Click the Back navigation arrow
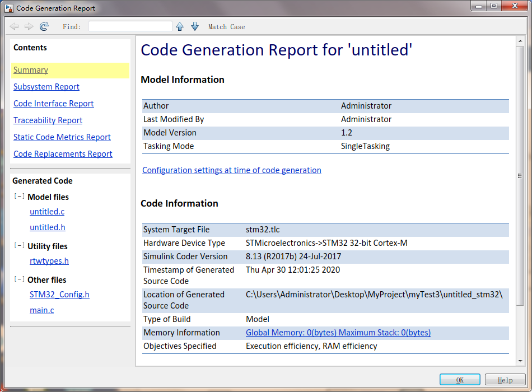The height and width of the screenshot is (392, 532). pyautogui.click(x=14, y=26)
